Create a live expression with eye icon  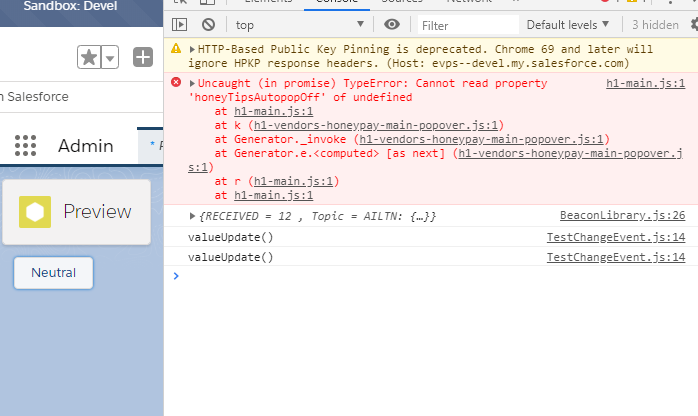(392, 24)
